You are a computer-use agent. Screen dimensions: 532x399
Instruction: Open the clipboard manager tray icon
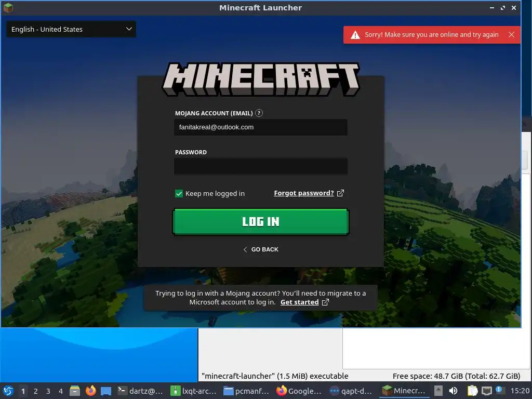click(x=472, y=391)
